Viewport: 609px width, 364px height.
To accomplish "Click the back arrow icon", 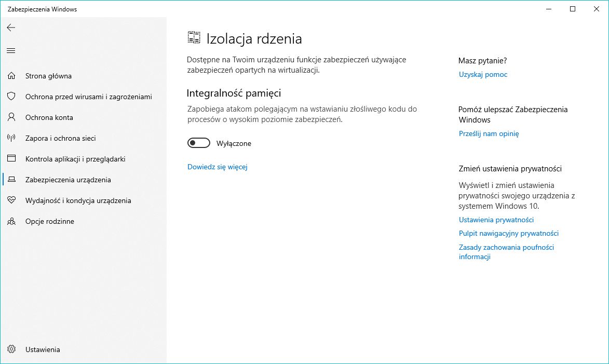I will 11,28.
